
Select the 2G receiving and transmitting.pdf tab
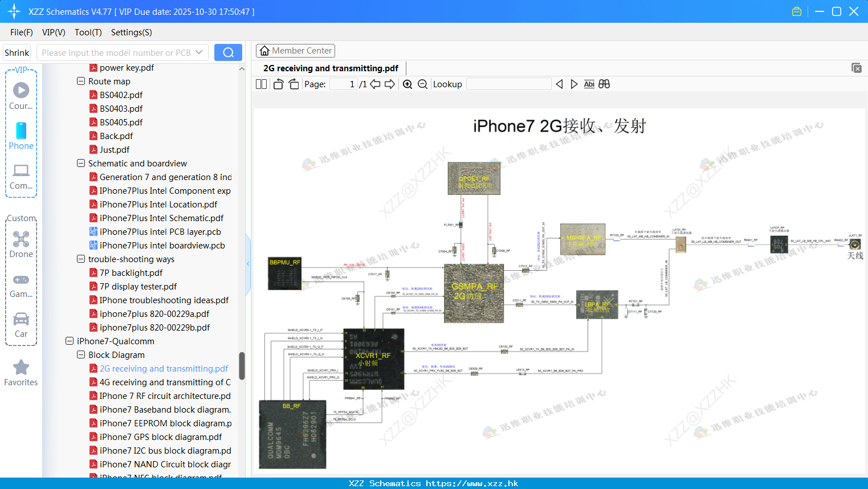pyautogui.click(x=331, y=68)
